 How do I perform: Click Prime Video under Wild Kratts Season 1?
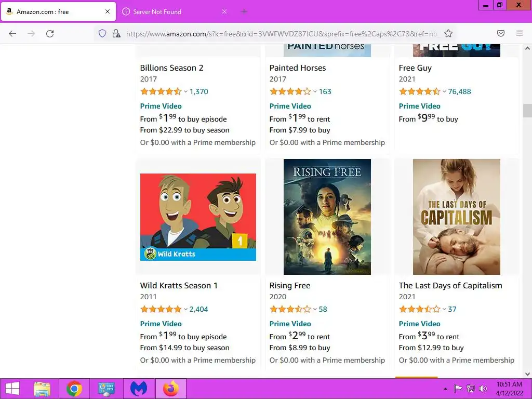tap(161, 324)
